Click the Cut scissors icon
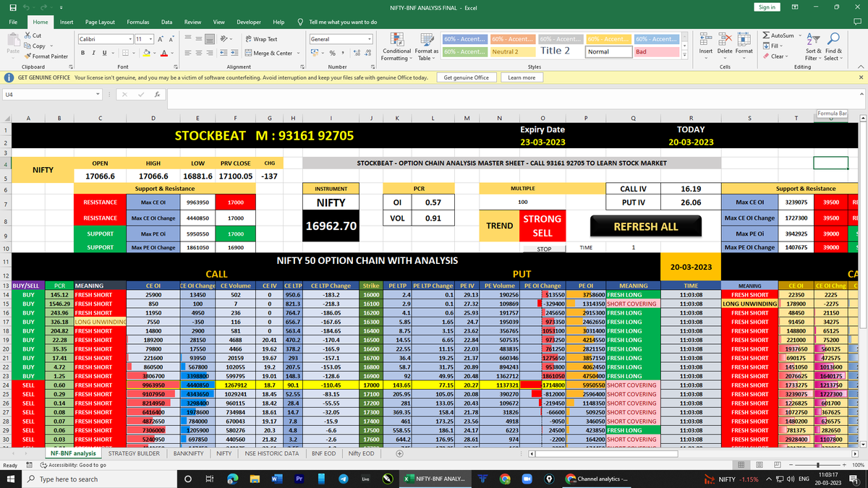The image size is (868, 488). coord(28,35)
